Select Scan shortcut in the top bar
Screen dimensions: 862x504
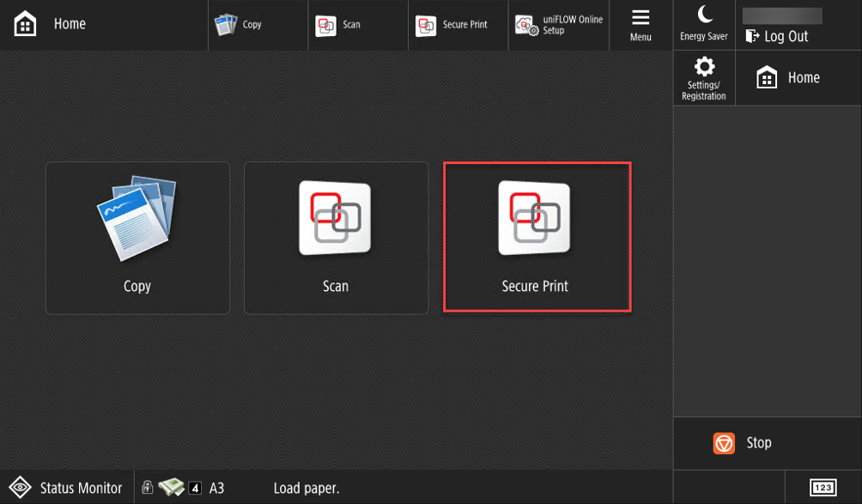coord(339,25)
